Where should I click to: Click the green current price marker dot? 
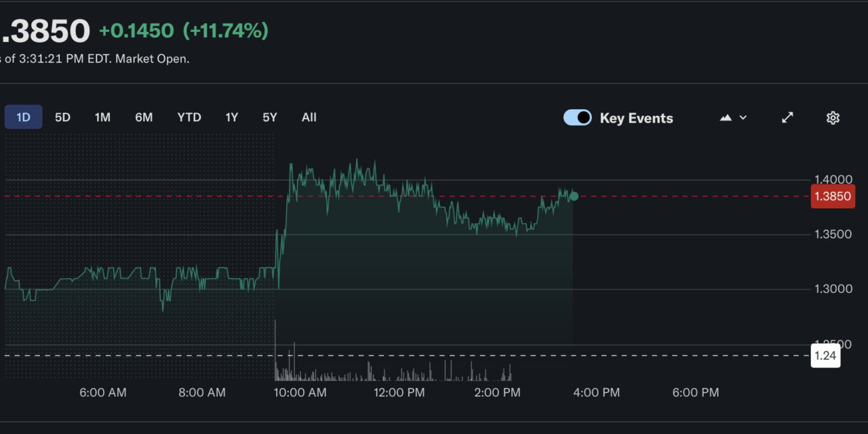point(573,196)
